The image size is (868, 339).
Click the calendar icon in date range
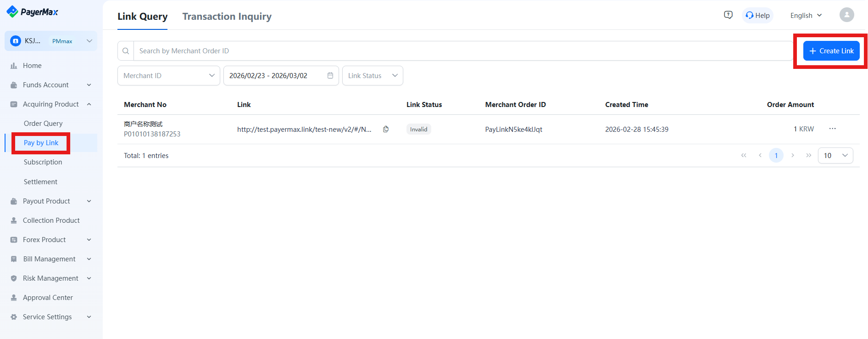point(330,76)
